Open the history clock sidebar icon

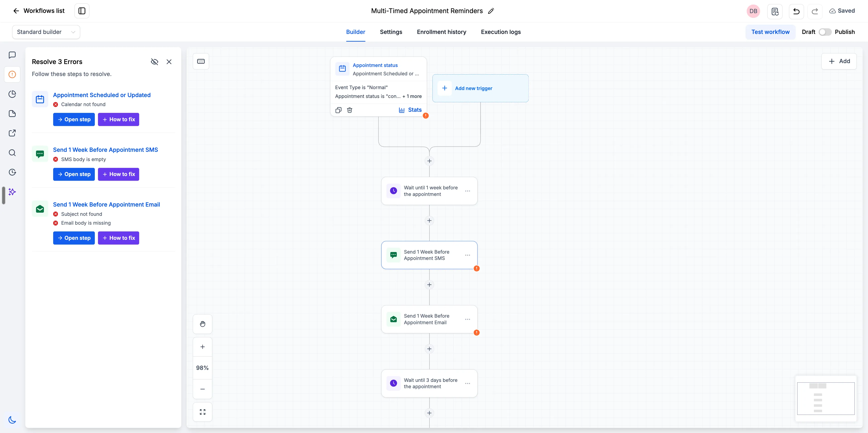click(12, 172)
